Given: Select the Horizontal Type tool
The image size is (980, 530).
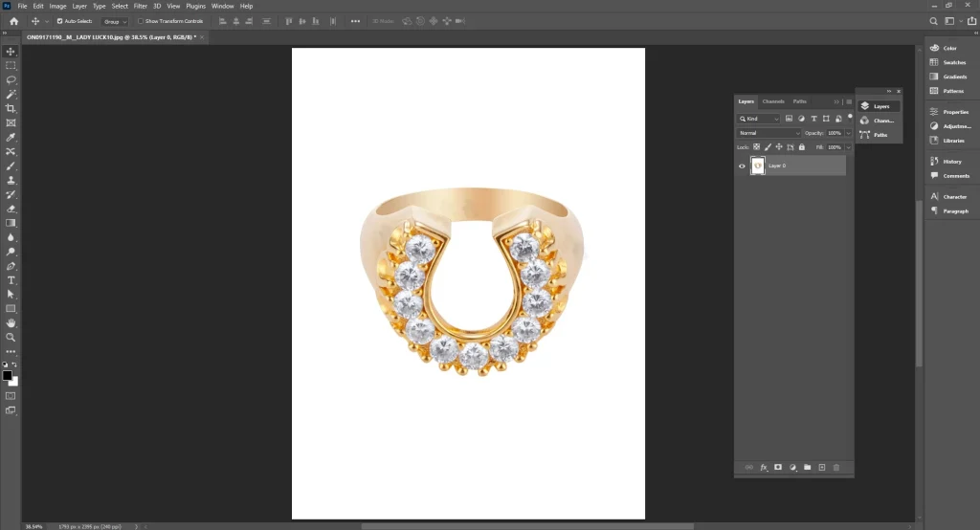Looking at the screenshot, I should (x=11, y=280).
